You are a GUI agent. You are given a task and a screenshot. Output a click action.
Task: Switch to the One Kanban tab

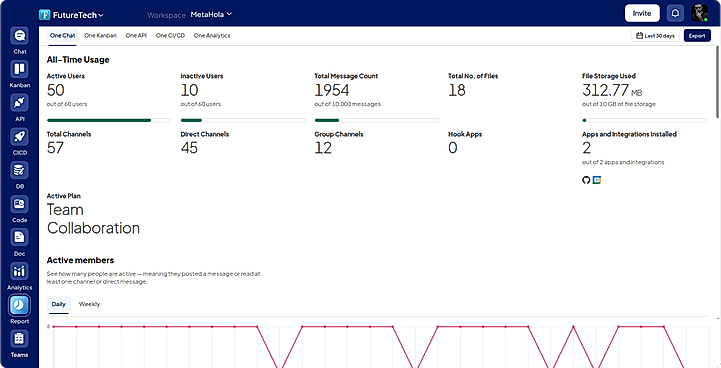tap(100, 35)
